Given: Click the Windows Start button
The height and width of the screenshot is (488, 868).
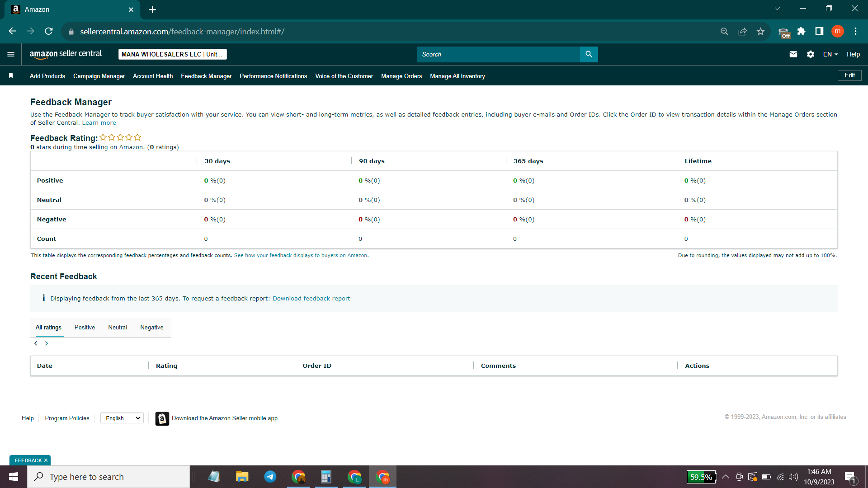Looking at the screenshot, I should tap(14, 477).
